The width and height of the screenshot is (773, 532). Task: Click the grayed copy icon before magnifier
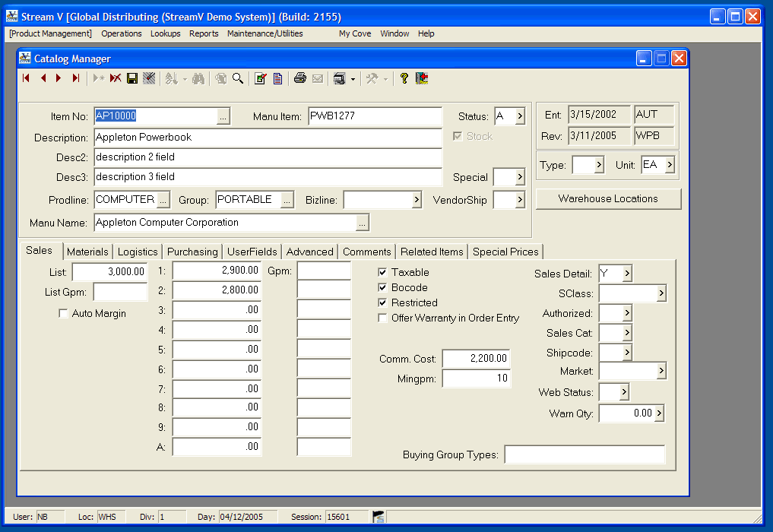221,78
